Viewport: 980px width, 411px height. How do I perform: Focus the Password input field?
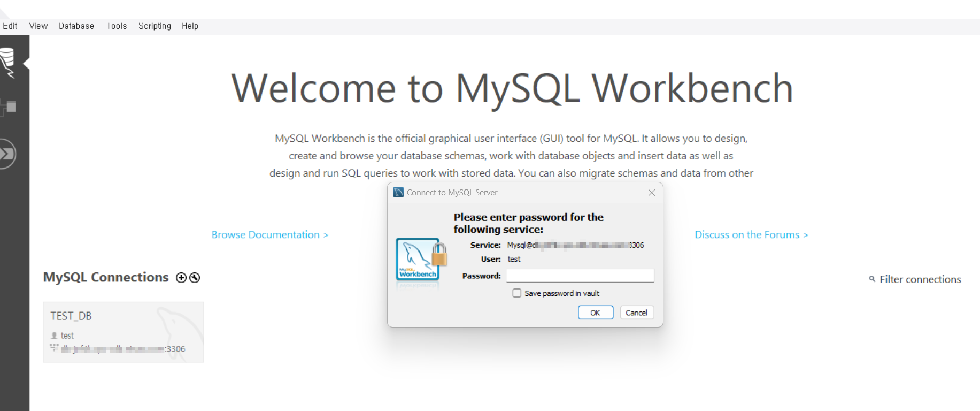580,276
